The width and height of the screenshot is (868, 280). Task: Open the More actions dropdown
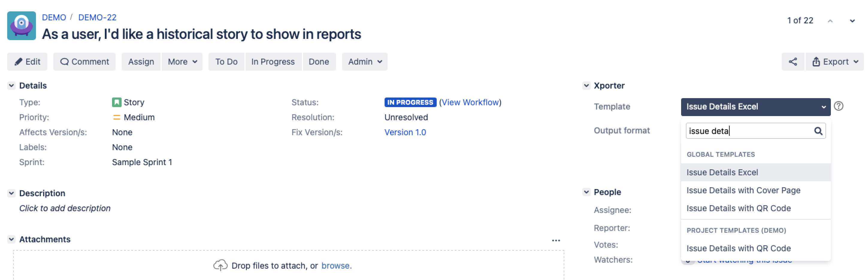point(182,62)
